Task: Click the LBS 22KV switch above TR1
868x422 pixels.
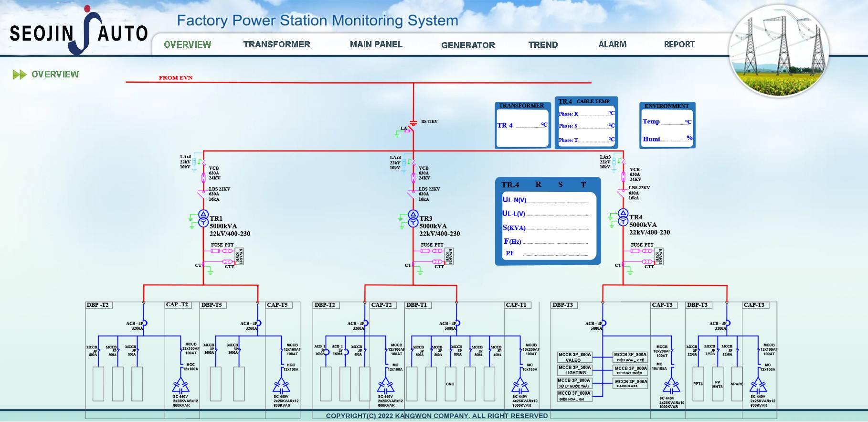Action: point(202,194)
